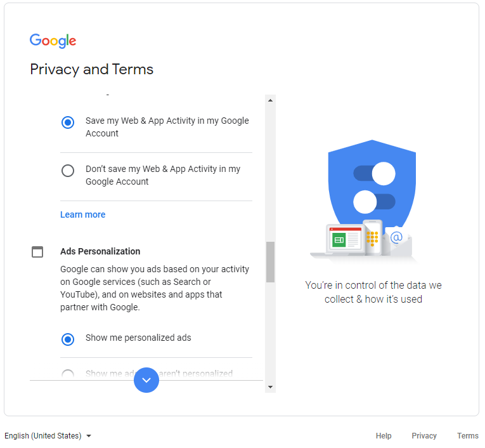Click the blue shield privacy illustration

coord(372,186)
